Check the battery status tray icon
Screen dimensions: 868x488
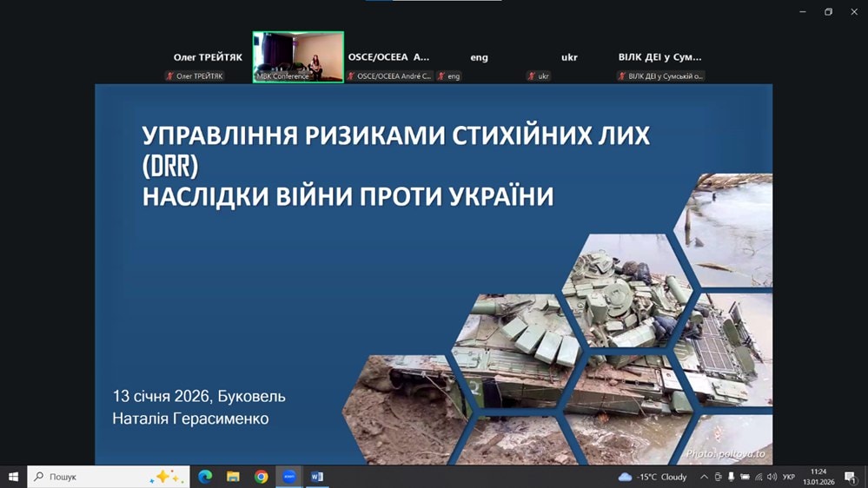(x=745, y=477)
